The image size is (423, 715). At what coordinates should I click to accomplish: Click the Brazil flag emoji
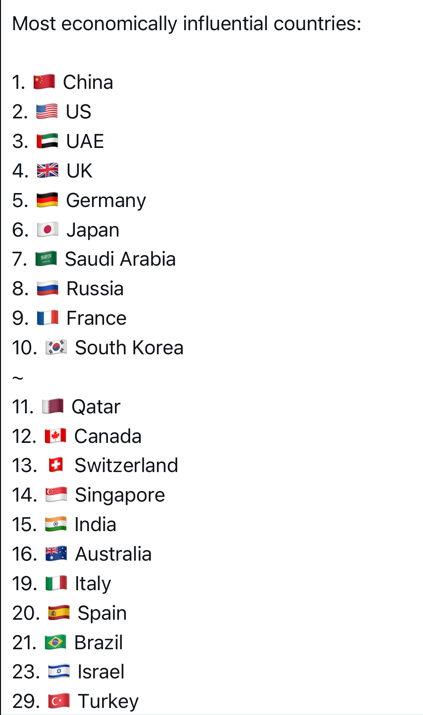tap(56, 642)
